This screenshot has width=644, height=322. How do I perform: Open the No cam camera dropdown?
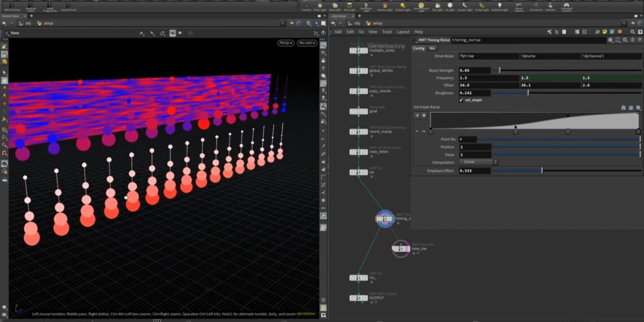306,43
